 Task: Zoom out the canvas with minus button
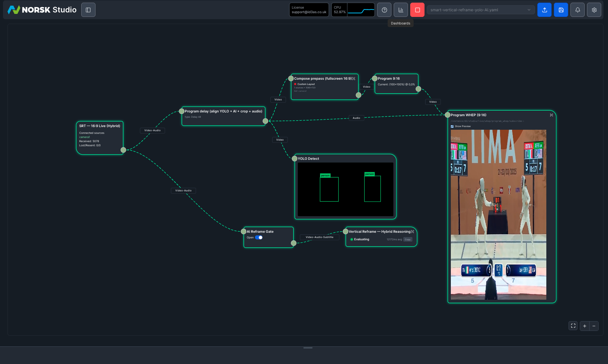click(x=594, y=326)
